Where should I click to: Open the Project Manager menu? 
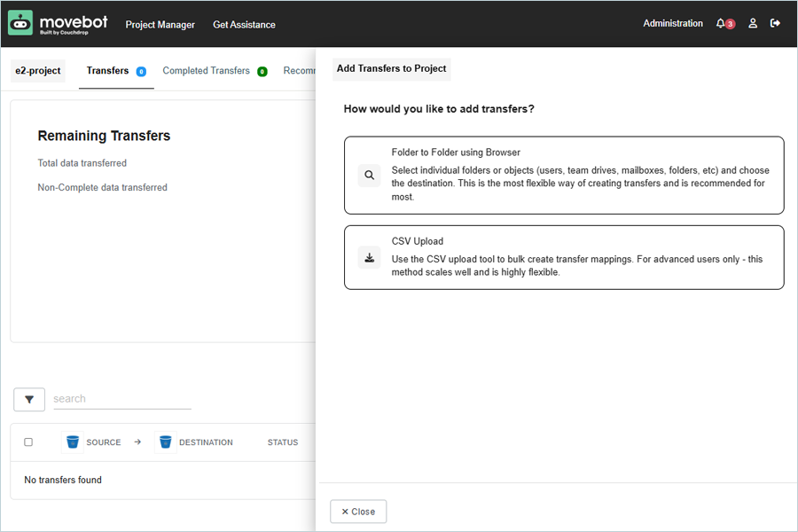pos(160,25)
